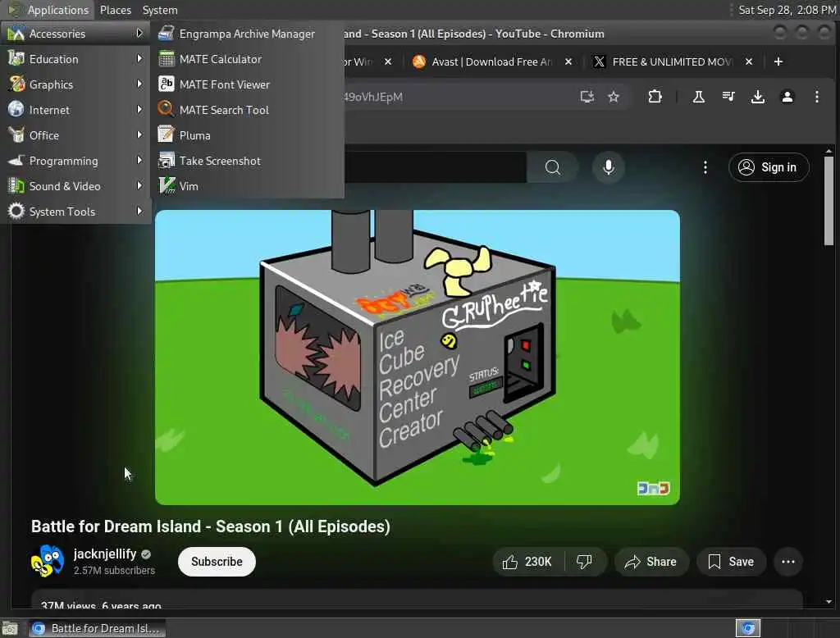Viewport: 840px width, 638px height.
Task: Click the video player area
Action: pos(418,358)
